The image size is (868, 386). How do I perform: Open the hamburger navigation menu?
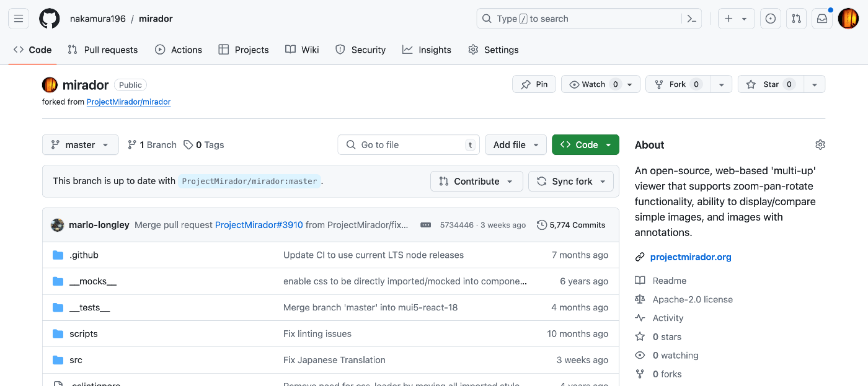click(x=19, y=19)
